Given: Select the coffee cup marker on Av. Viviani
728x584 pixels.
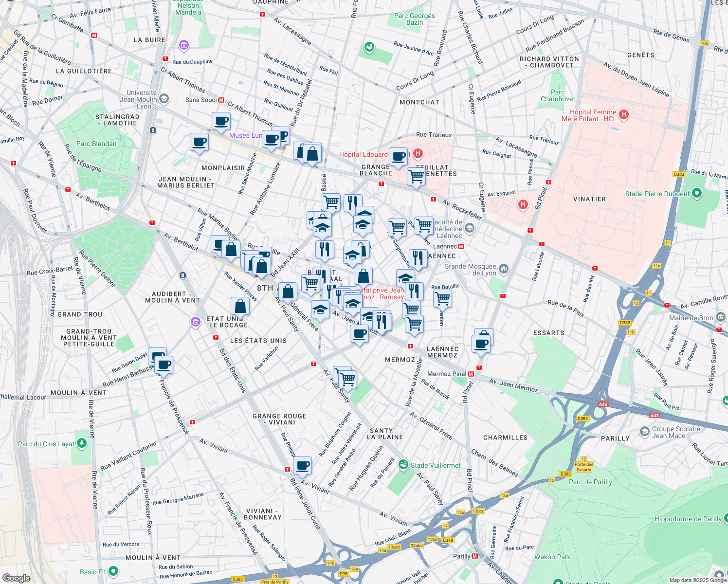Looking at the screenshot, I should (x=302, y=465).
